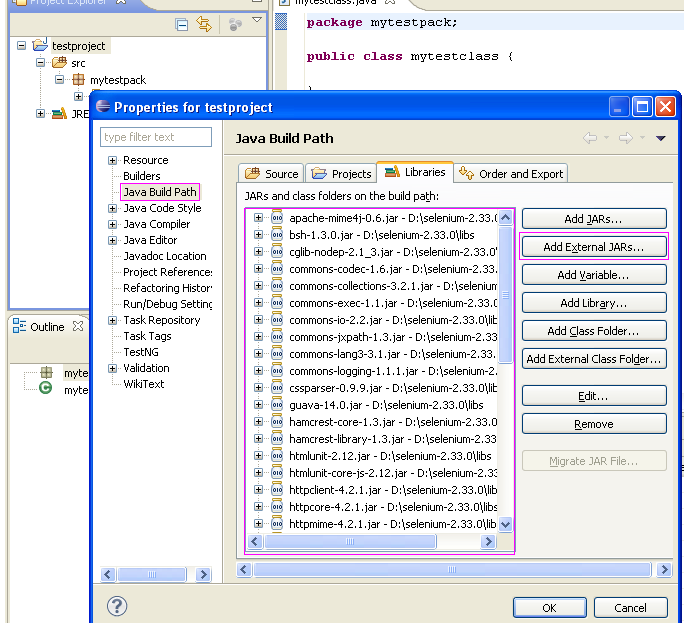
Task: Click the Back navigation arrow icon
Action: (590, 138)
